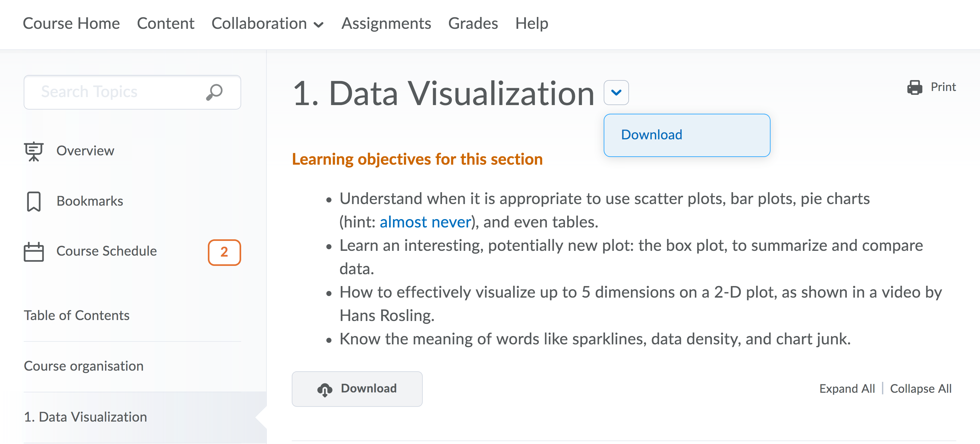Select Course organisation in table of contents
The height and width of the screenshot is (444, 980).
click(84, 366)
